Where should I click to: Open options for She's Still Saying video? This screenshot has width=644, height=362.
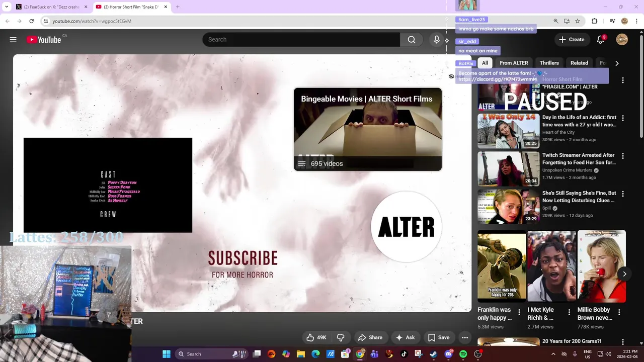(623, 194)
